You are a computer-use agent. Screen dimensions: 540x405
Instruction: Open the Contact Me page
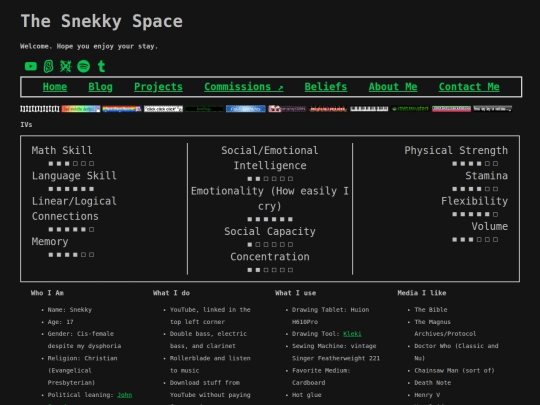tap(469, 87)
